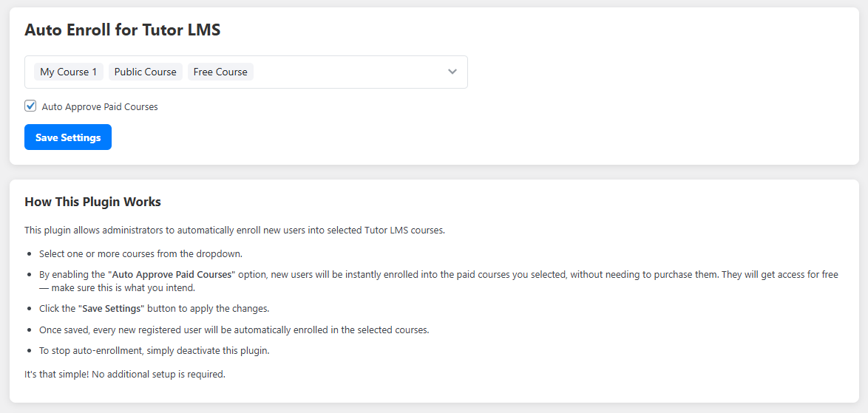This screenshot has width=868, height=413.
Task: Expand the course selection dropdown chevron
Action: coord(452,72)
